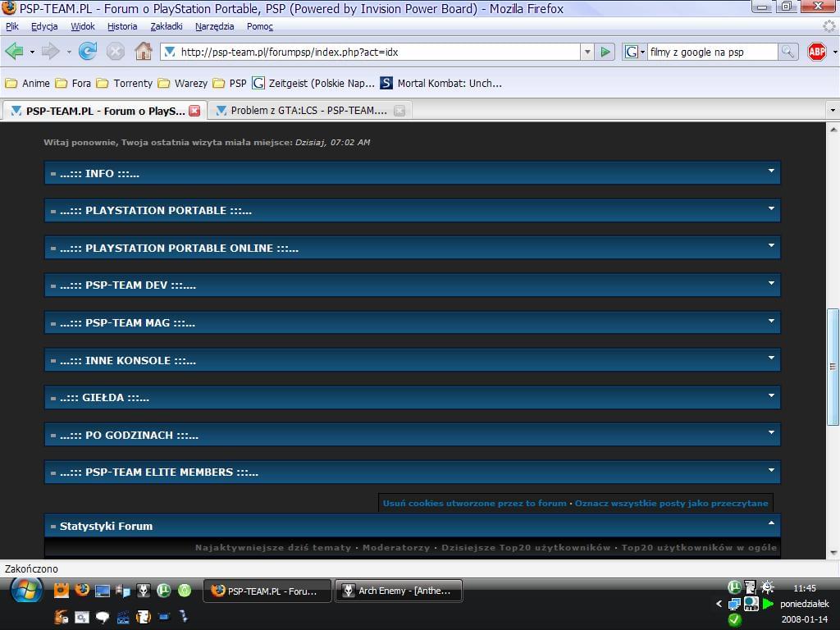This screenshot has width=840, height=630.
Task: Collapse the PSP-TEAM ELITE MEMBERS category
Action: pos(771,470)
